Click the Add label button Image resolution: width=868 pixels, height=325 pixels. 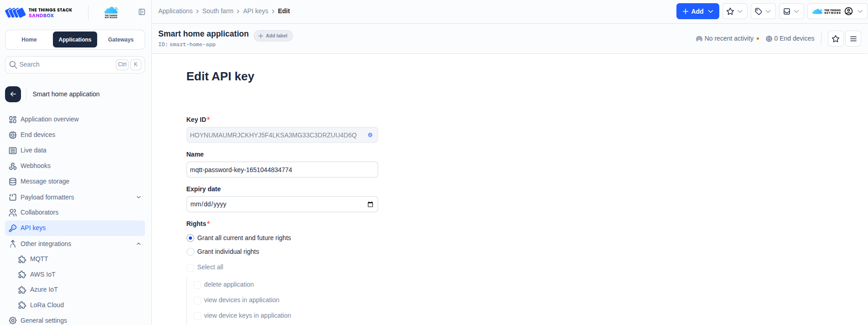[x=273, y=36]
